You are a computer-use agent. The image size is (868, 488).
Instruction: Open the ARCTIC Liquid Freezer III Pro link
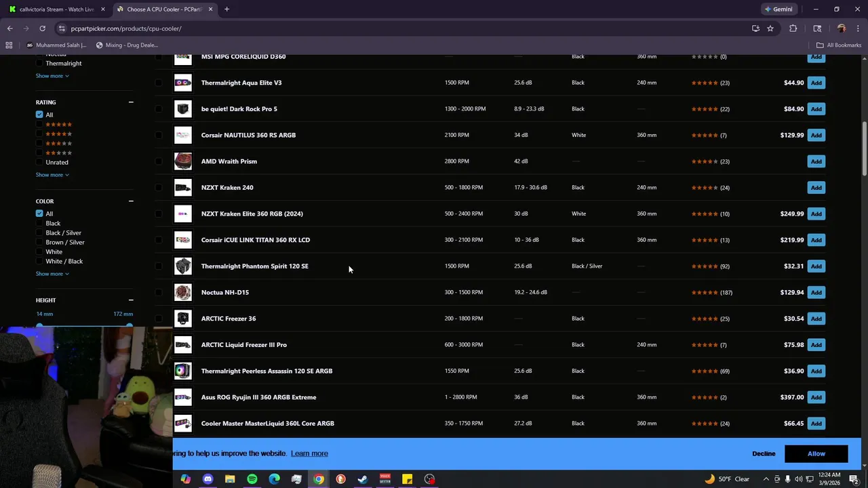[x=244, y=345]
